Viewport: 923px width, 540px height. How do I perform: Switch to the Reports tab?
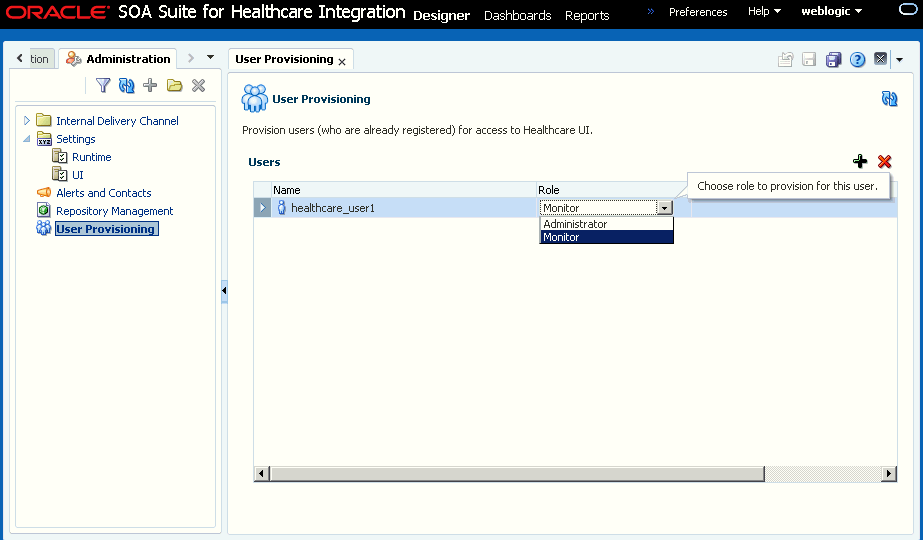point(587,16)
